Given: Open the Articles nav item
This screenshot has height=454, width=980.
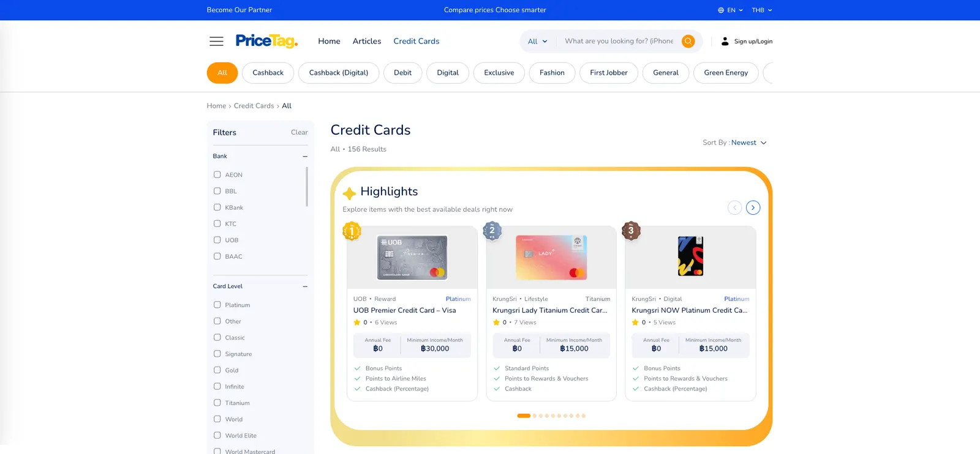Looking at the screenshot, I should (367, 41).
